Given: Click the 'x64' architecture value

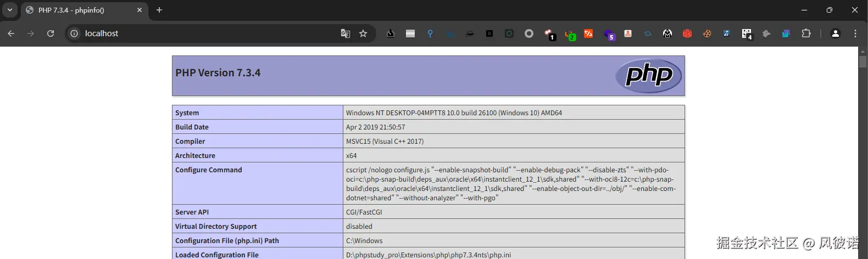Looking at the screenshot, I should click(352, 155).
